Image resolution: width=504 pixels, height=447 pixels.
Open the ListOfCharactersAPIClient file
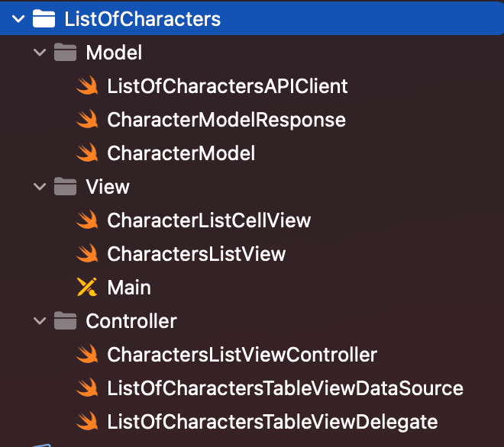[228, 85]
